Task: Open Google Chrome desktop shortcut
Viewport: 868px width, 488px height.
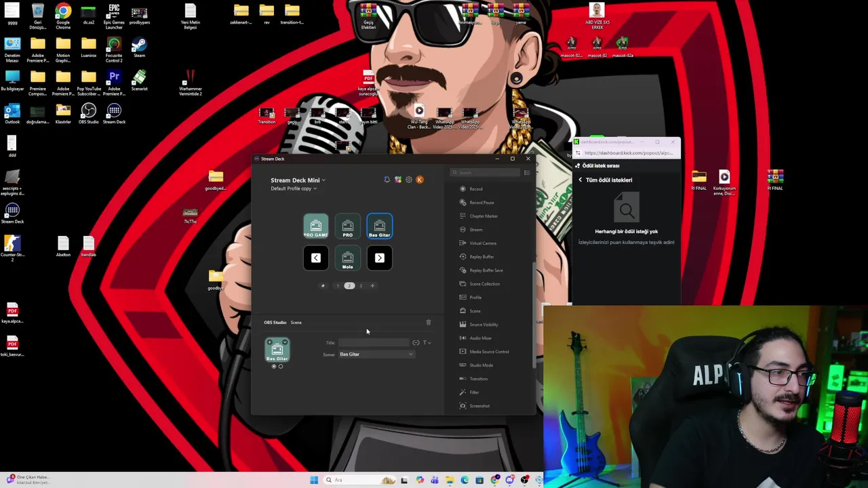Action: coord(63,17)
